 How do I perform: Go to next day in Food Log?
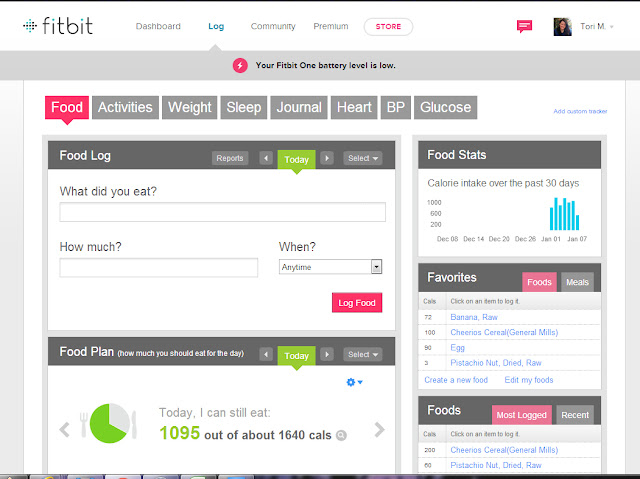(327, 158)
